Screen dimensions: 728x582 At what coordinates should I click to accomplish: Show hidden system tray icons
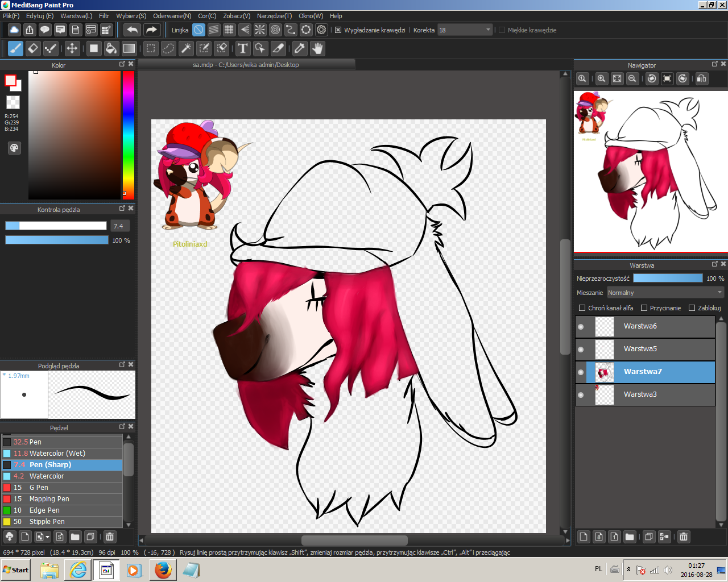(x=628, y=569)
